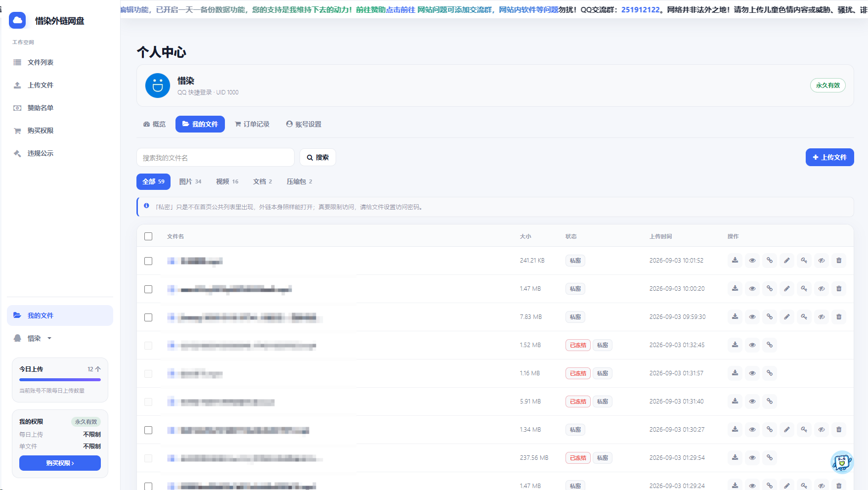Rename the 1.34 MB file
Viewport: 868px width, 490px height.
coord(787,430)
